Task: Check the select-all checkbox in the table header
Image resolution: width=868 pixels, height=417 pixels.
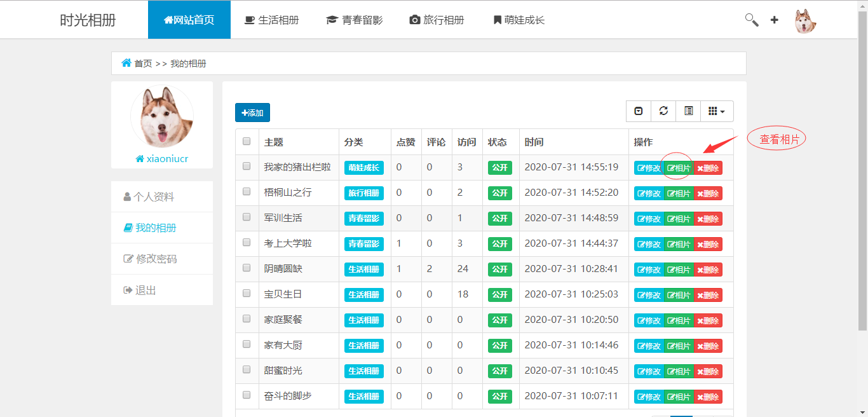Action: click(247, 141)
